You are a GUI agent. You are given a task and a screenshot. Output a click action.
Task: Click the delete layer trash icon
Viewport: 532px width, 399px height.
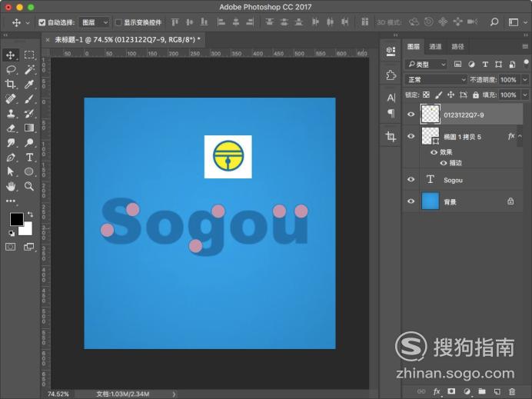pyautogui.click(x=512, y=391)
